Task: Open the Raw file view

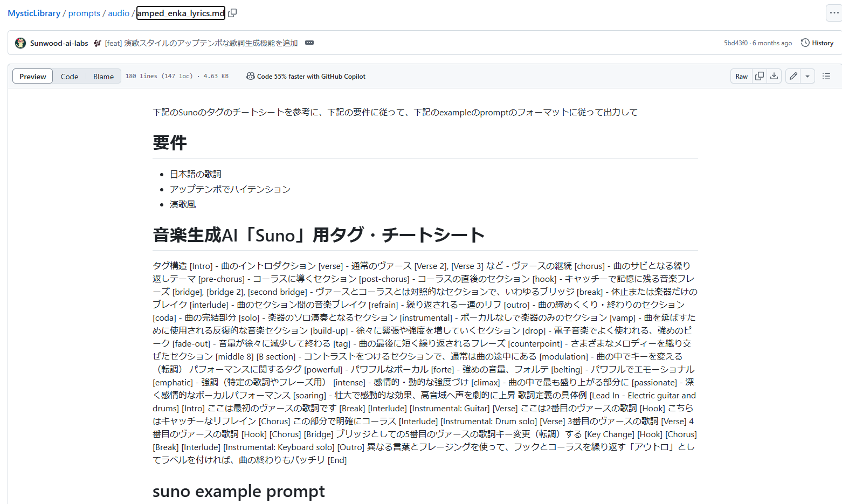Action: pyautogui.click(x=742, y=76)
